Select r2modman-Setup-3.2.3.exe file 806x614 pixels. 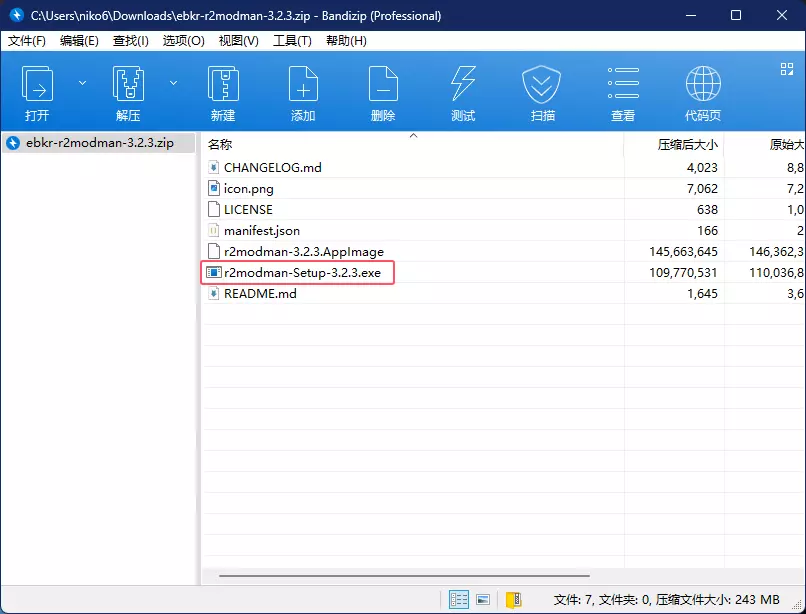(302, 273)
